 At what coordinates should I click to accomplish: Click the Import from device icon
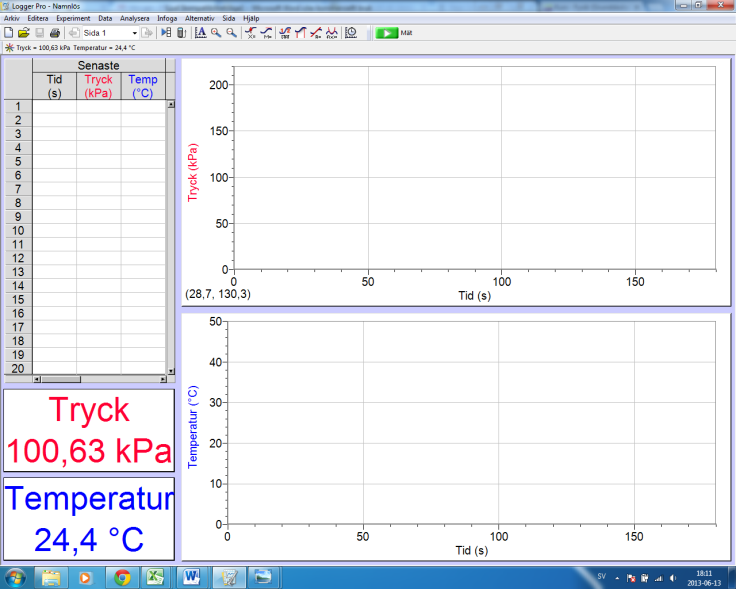point(181,33)
